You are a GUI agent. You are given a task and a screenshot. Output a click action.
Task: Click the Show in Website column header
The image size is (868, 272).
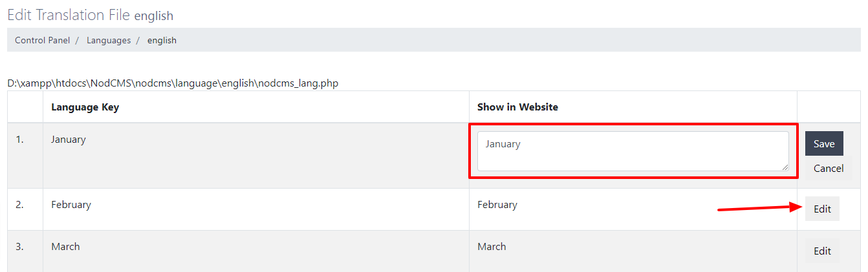click(517, 107)
